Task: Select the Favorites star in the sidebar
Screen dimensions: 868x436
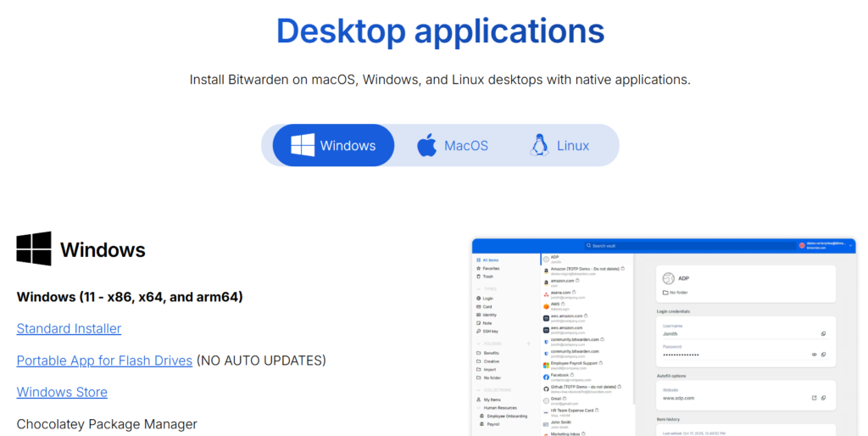Action: pyautogui.click(x=478, y=268)
